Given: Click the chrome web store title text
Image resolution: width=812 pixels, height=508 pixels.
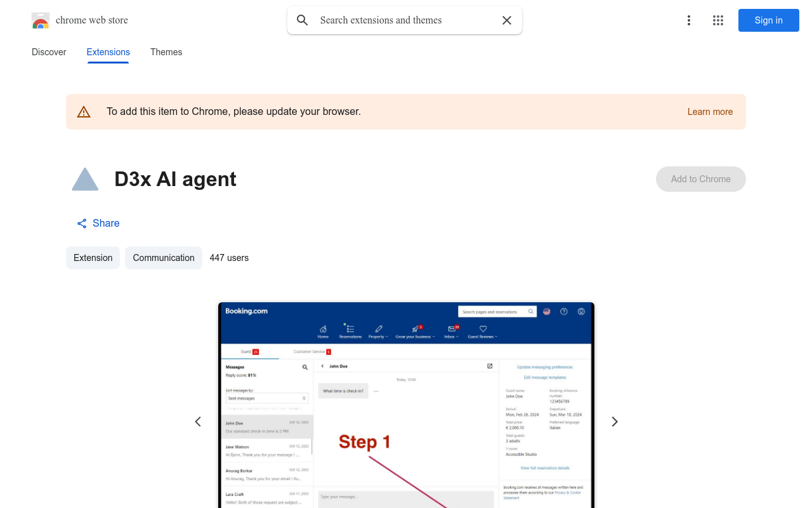Looking at the screenshot, I should [x=92, y=20].
